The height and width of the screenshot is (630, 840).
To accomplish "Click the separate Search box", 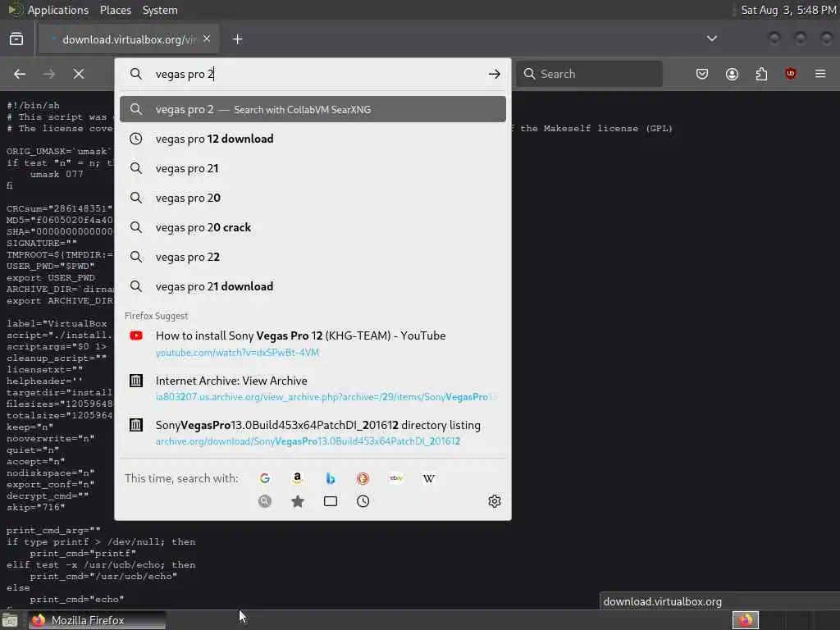I will (x=589, y=74).
